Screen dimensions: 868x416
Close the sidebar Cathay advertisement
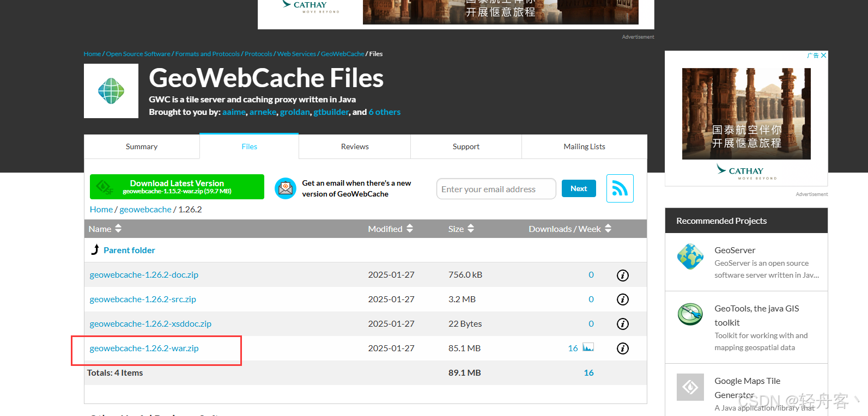point(823,56)
